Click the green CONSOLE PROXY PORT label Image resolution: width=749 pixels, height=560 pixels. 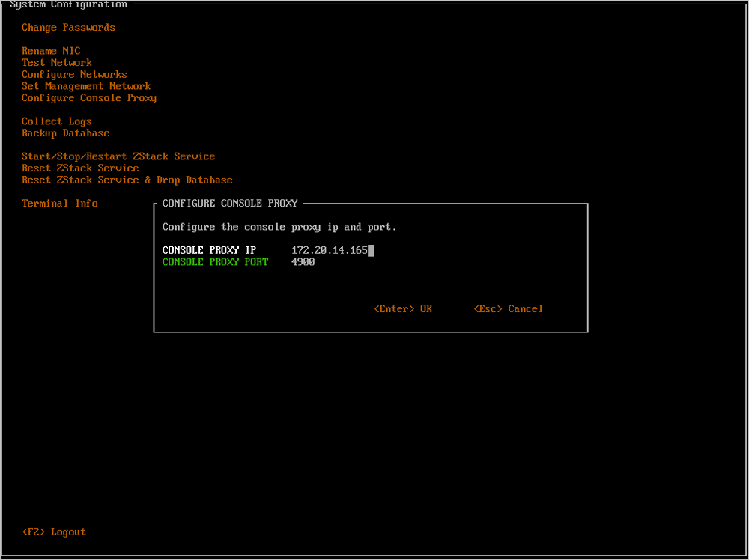215,262
